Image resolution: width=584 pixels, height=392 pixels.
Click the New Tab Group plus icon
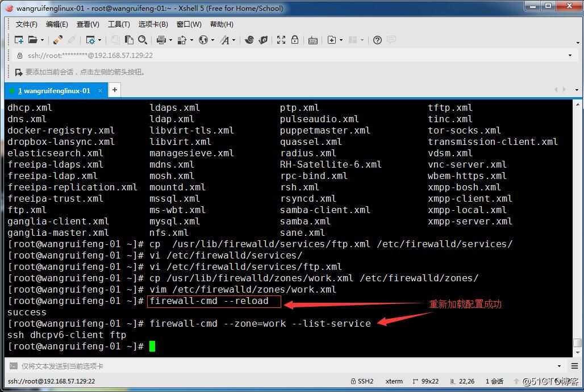tap(331, 40)
